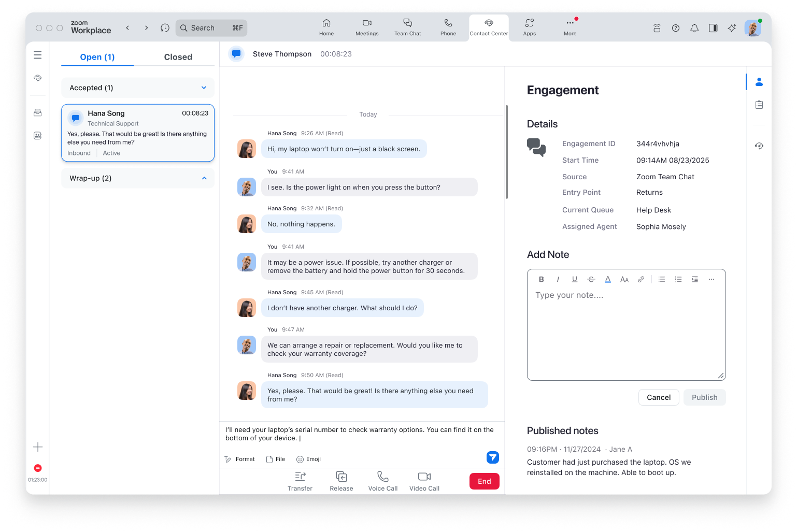
Task: Send the typed reply with the blue send icon
Action: (x=492, y=457)
